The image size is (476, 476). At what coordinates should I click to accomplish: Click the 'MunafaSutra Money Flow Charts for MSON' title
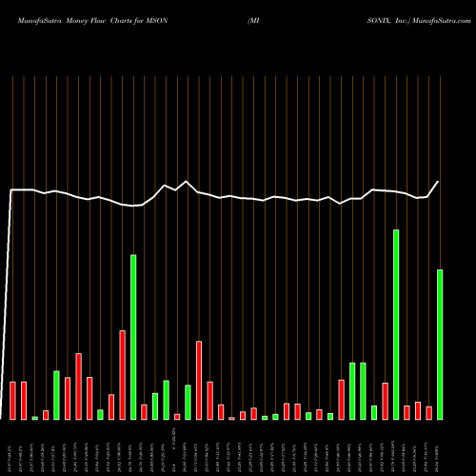pos(92,21)
